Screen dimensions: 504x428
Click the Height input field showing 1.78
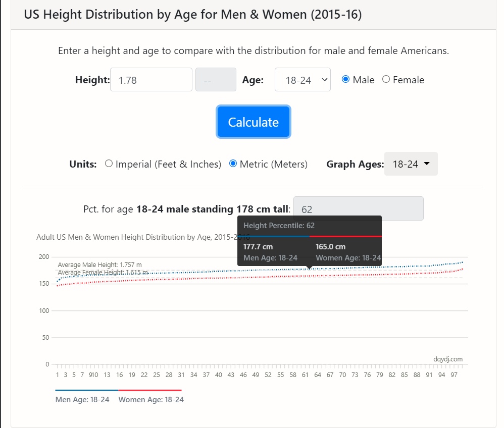click(x=151, y=80)
